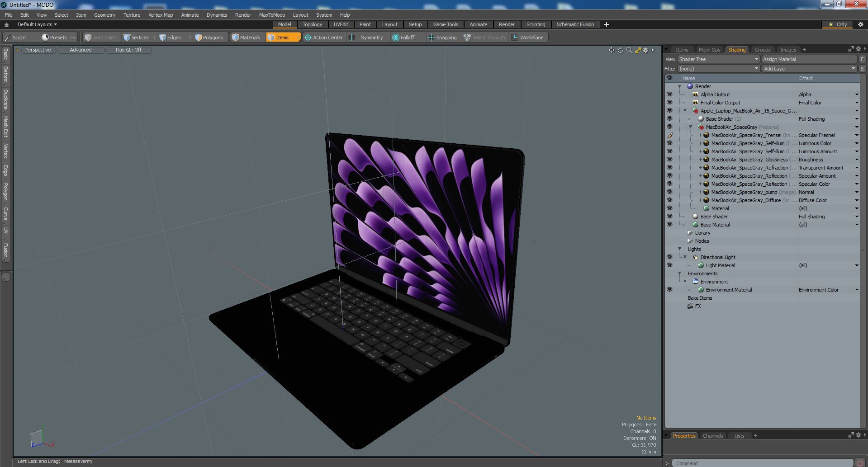Click the viewport move/pan control icon
The width and height of the screenshot is (868, 467).
tap(612, 50)
